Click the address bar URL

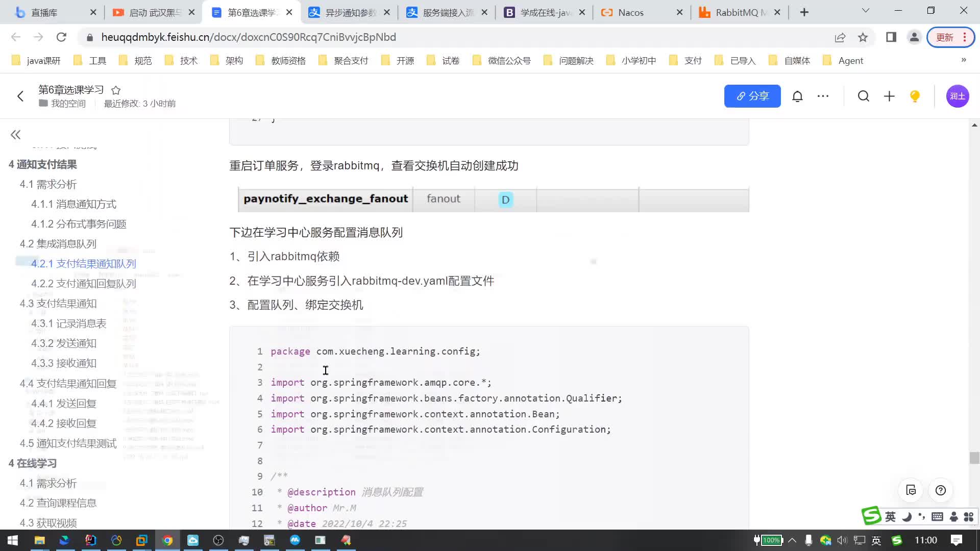coord(248,37)
